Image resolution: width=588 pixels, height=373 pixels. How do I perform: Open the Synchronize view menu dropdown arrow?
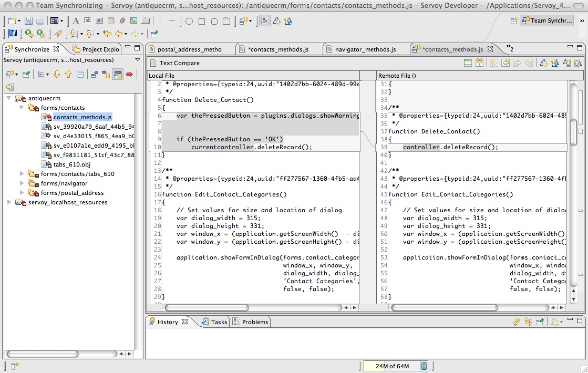coord(138,60)
